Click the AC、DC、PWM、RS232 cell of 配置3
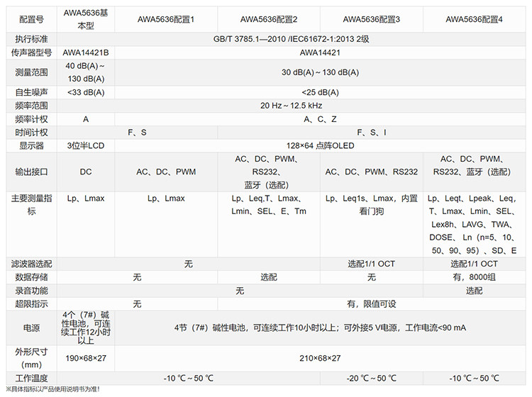Screen dimensions: 532x397 tap(372, 172)
